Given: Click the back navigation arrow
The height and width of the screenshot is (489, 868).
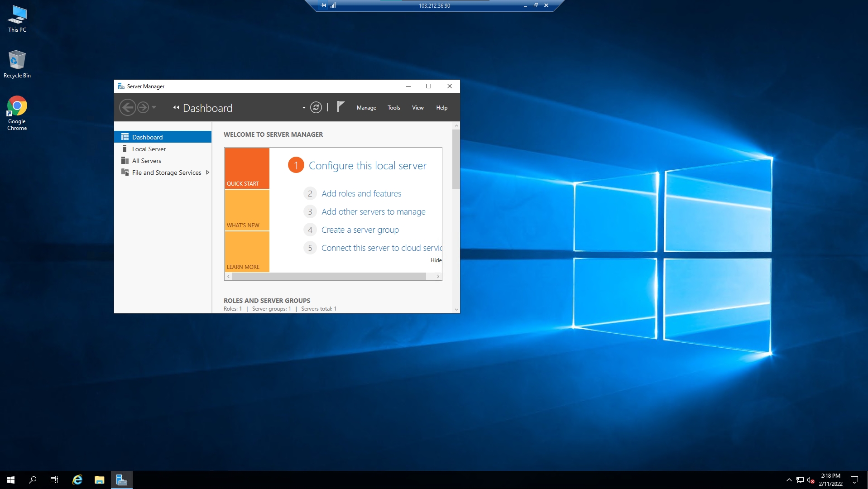Looking at the screenshot, I should pos(127,108).
